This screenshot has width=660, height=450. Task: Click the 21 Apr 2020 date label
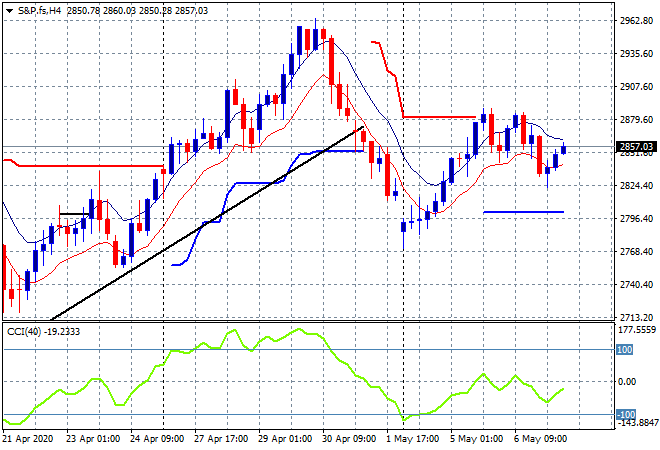coord(28,439)
